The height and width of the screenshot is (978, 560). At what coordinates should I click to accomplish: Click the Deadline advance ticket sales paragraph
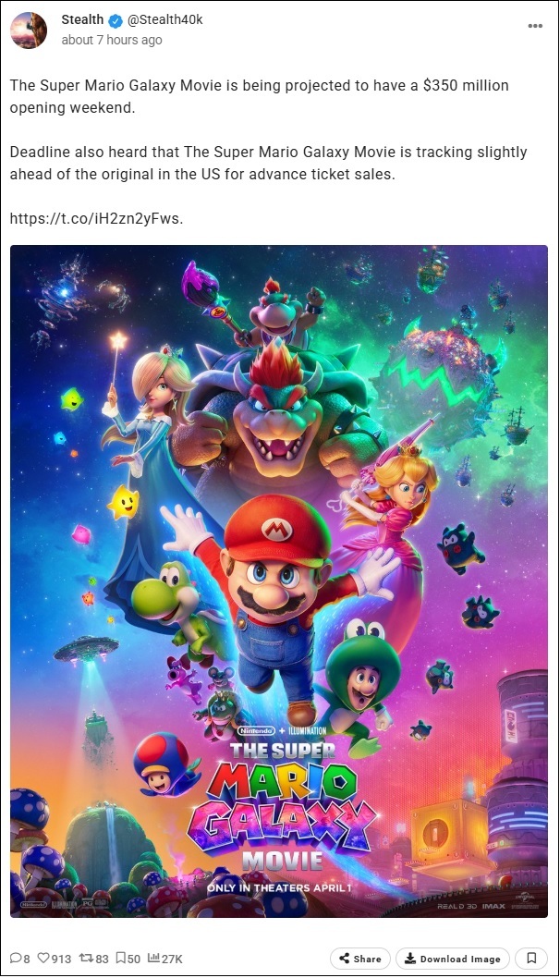(x=268, y=163)
